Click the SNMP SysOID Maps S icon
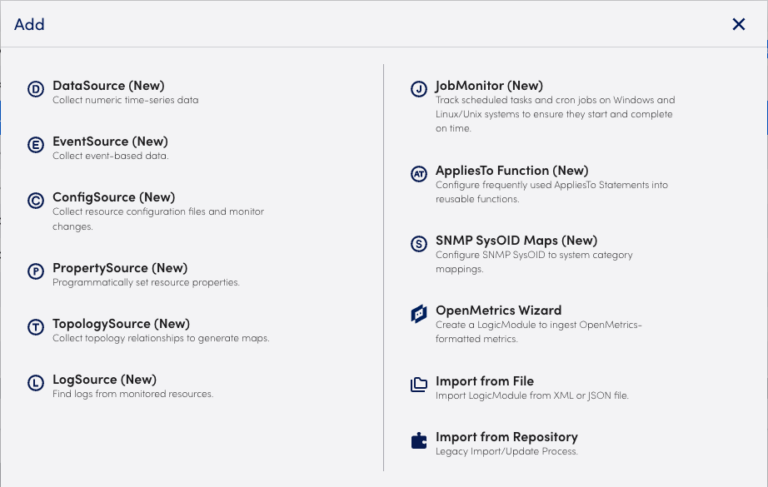Viewport: 768px width, 487px height. click(419, 244)
